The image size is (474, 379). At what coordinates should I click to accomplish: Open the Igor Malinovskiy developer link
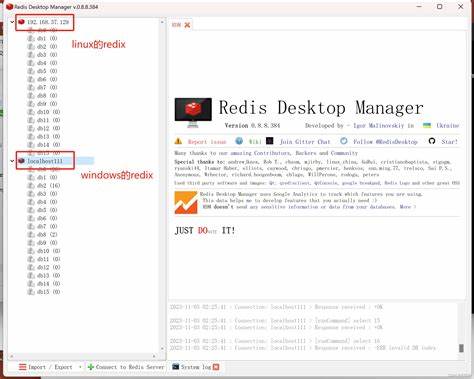coord(378,126)
